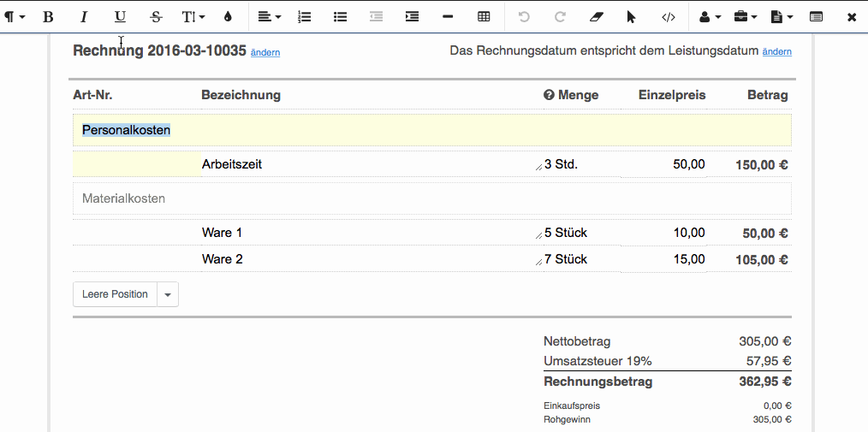This screenshot has width=868, height=432.
Task: Switch to HTML code view
Action: 669,17
